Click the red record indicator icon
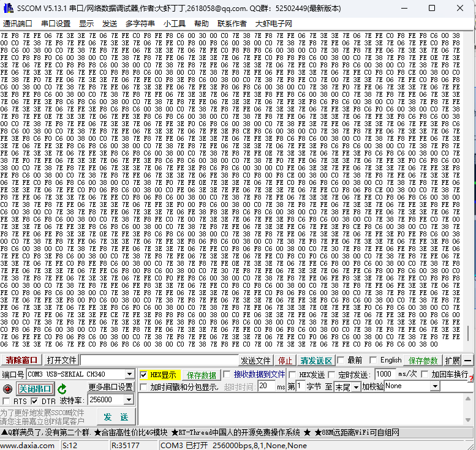The height and width of the screenshot is (450, 476). pyautogui.click(x=7, y=389)
